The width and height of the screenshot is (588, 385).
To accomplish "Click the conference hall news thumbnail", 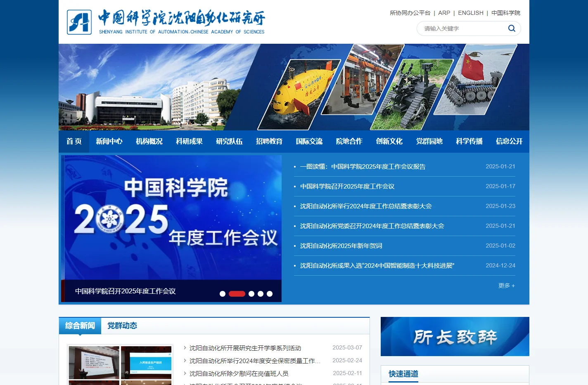I will pyautogui.click(x=94, y=363).
